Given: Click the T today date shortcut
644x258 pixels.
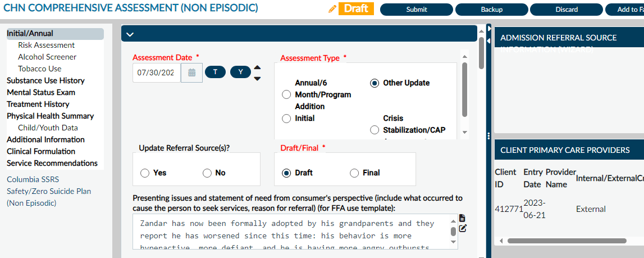Looking at the screenshot, I should pos(215,72).
